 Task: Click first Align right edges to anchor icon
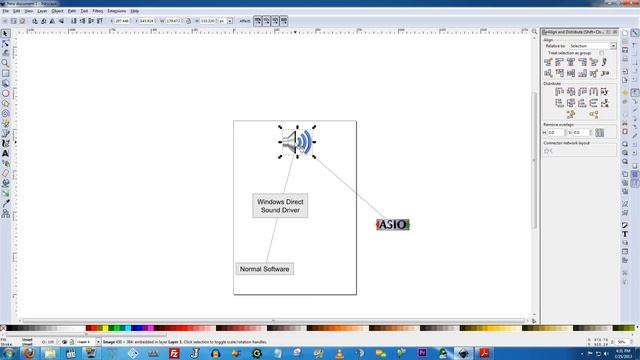[x=548, y=62]
